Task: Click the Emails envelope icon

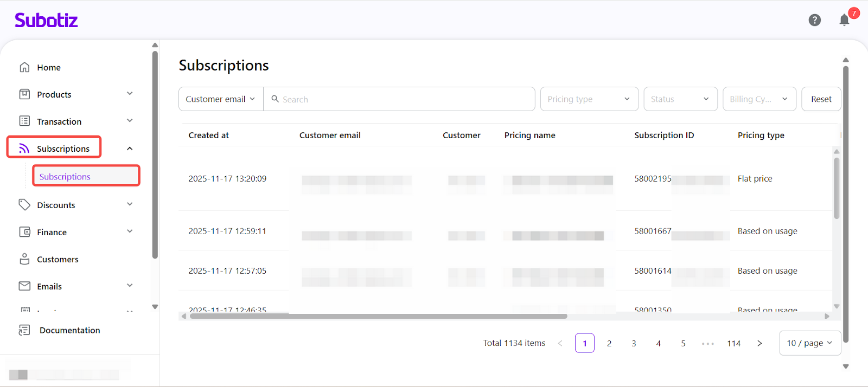Action: [24, 286]
